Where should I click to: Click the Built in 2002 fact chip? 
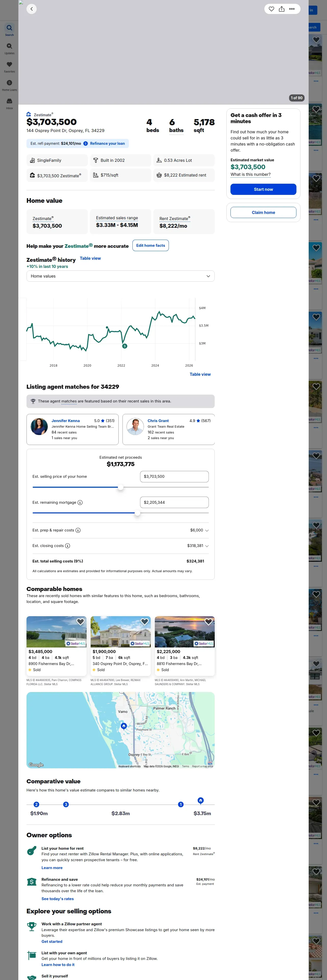point(120,161)
